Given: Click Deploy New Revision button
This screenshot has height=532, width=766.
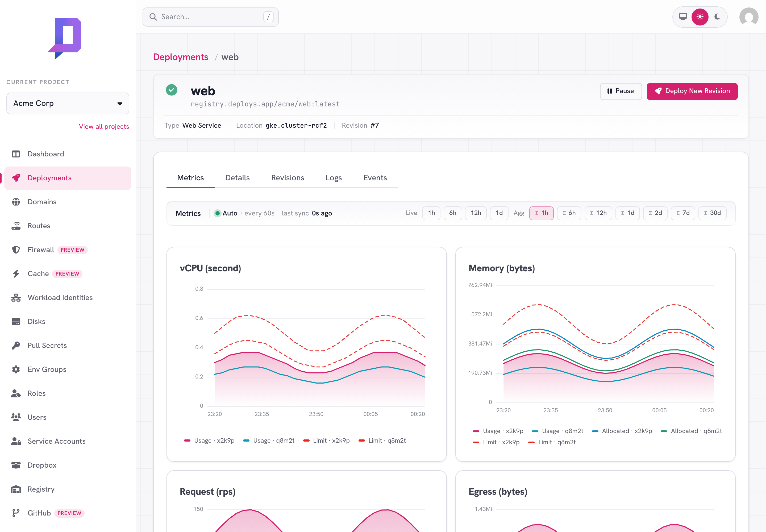Looking at the screenshot, I should coord(692,91).
